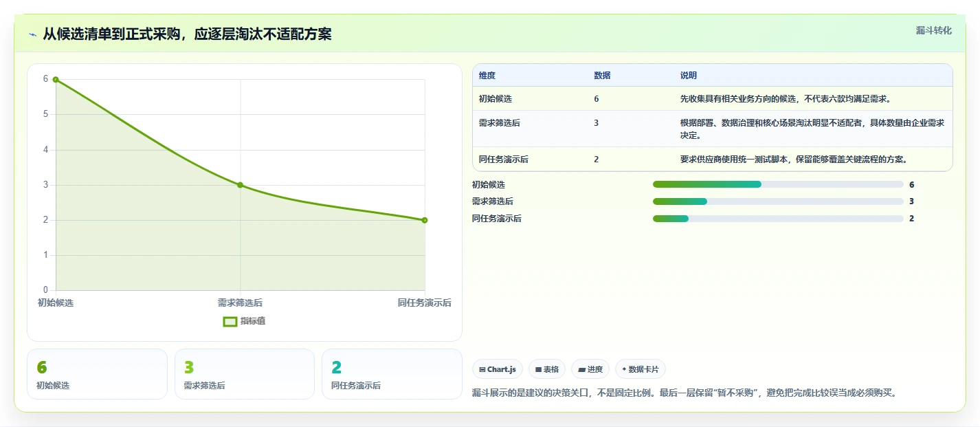Click the 同任务演示后 progress bar
The image size is (980, 427).
[x=778, y=219]
